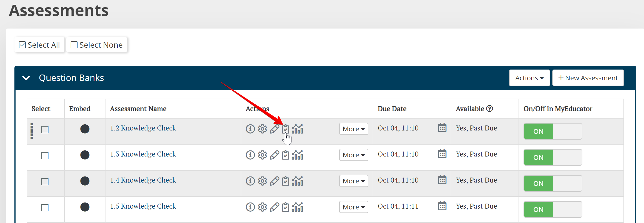The image size is (644, 223).
Task: Toggle ON switch for 1.3 Knowledge Check
Action: pyautogui.click(x=553, y=157)
